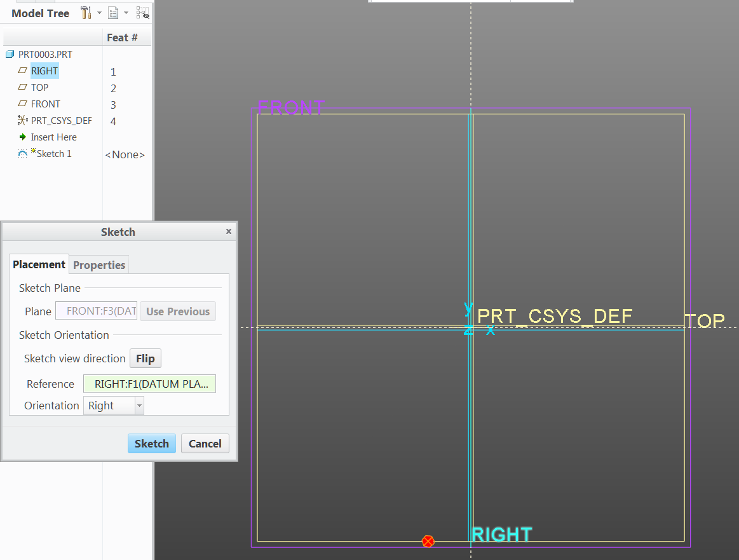The width and height of the screenshot is (739, 560).
Task: Click TOP plane label in viewport
Action: 705,321
